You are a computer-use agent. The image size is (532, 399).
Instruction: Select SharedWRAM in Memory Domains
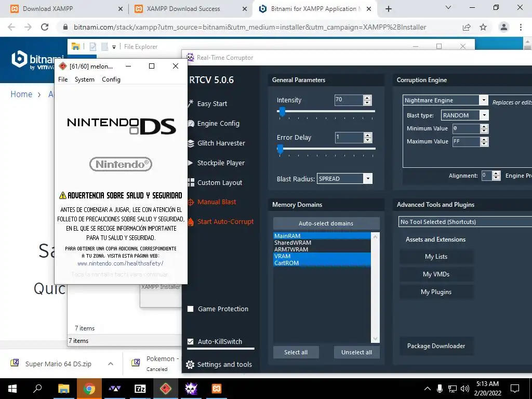322,243
